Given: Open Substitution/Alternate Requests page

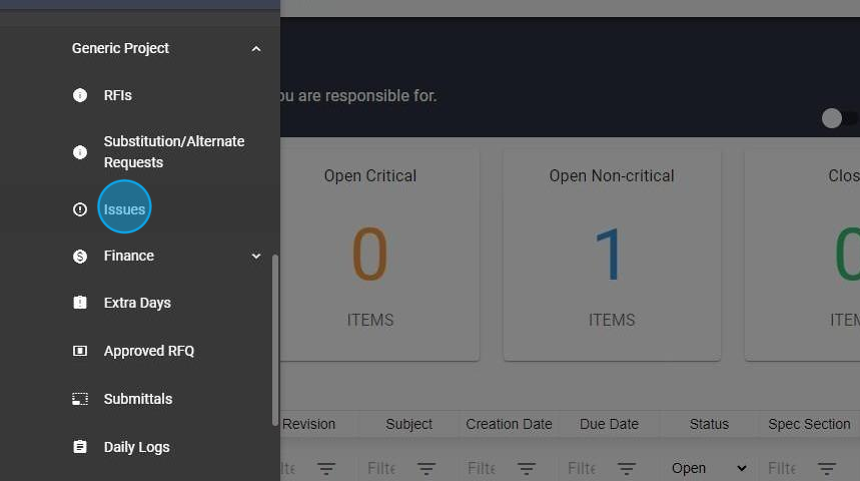Looking at the screenshot, I should click(174, 152).
